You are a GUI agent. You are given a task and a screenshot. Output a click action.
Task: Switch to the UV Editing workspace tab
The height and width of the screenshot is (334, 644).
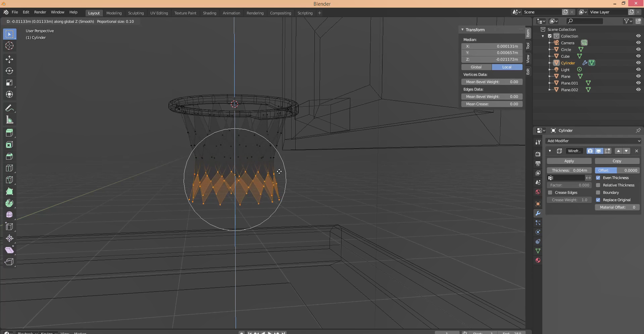159,13
